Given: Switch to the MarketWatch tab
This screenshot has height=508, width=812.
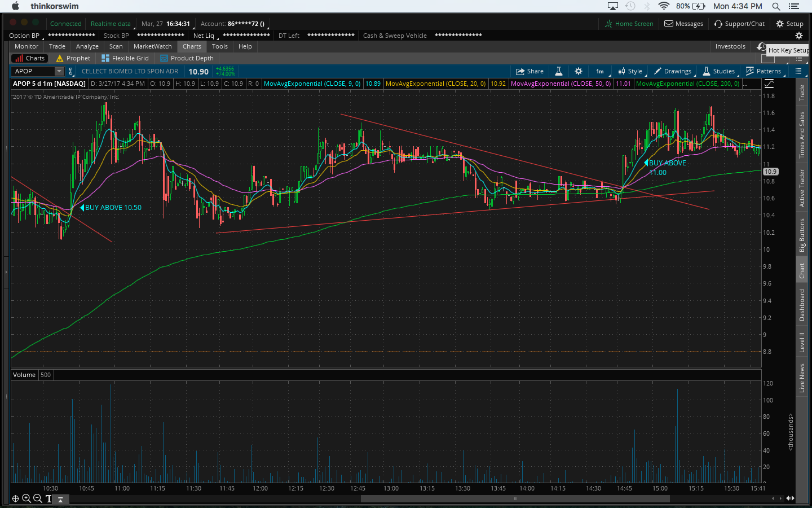Looking at the screenshot, I should coord(152,46).
